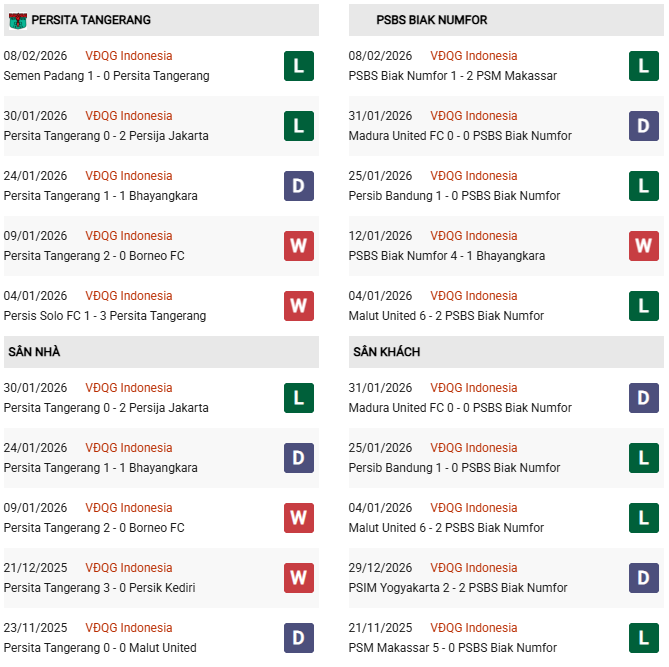This screenshot has width=669, height=667.
Task: Select the Persita Tangerang team header
Action: (x=91, y=20)
